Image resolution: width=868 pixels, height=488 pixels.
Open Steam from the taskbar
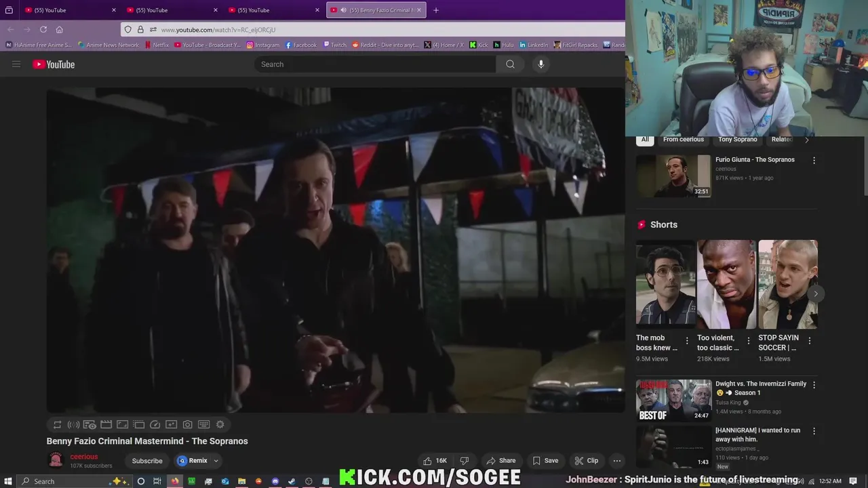[292, 481]
